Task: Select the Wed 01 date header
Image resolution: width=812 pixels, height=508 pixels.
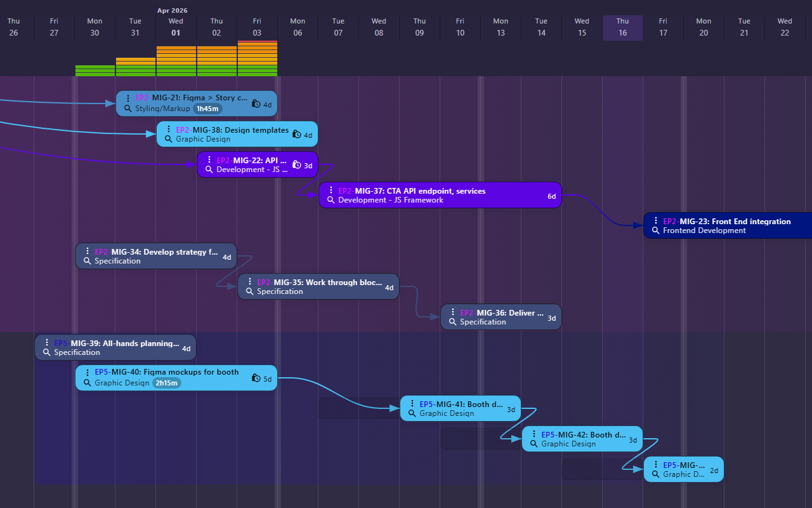Action: [x=176, y=27]
